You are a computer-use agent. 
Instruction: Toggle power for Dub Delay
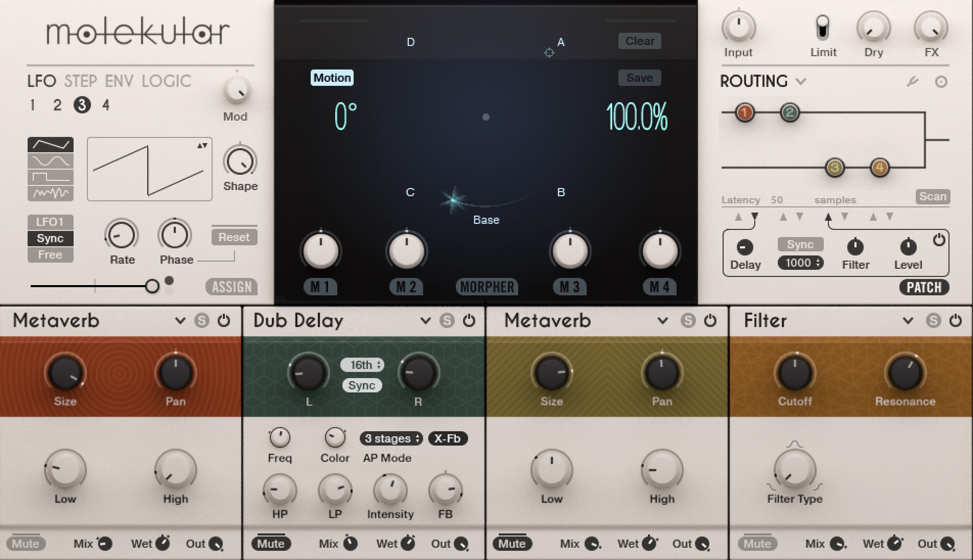point(469,320)
